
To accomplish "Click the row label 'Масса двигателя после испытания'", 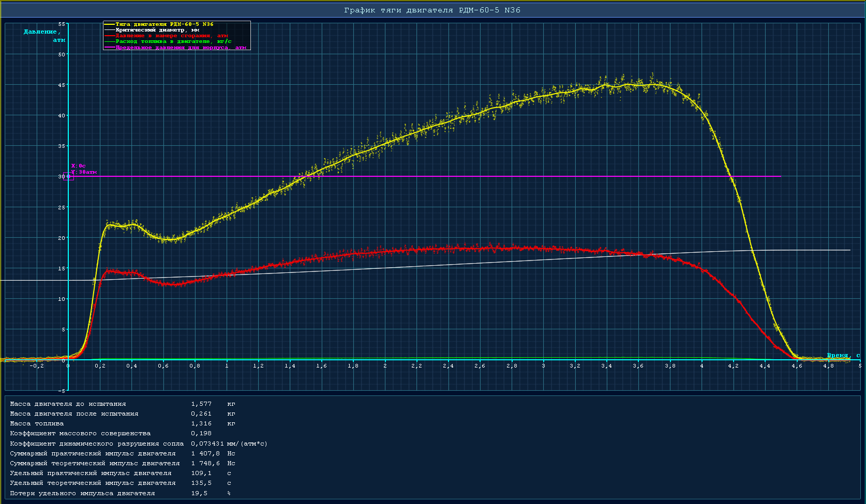I will [x=74, y=414].
